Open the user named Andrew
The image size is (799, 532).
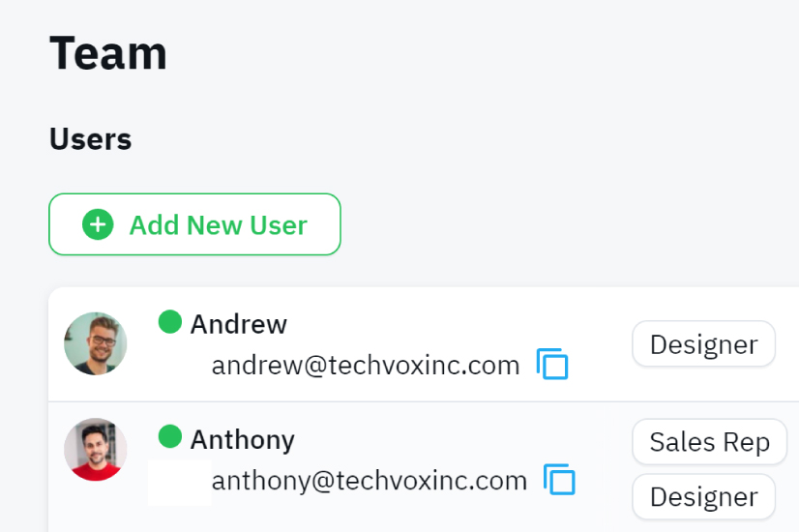(238, 324)
